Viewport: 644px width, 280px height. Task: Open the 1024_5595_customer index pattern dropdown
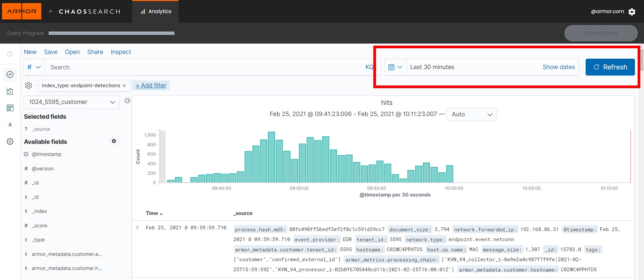point(71,102)
